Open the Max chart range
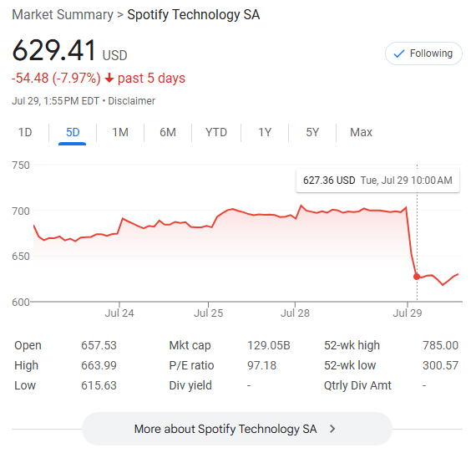This screenshot has width=476, height=453. pyautogui.click(x=361, y=132)
